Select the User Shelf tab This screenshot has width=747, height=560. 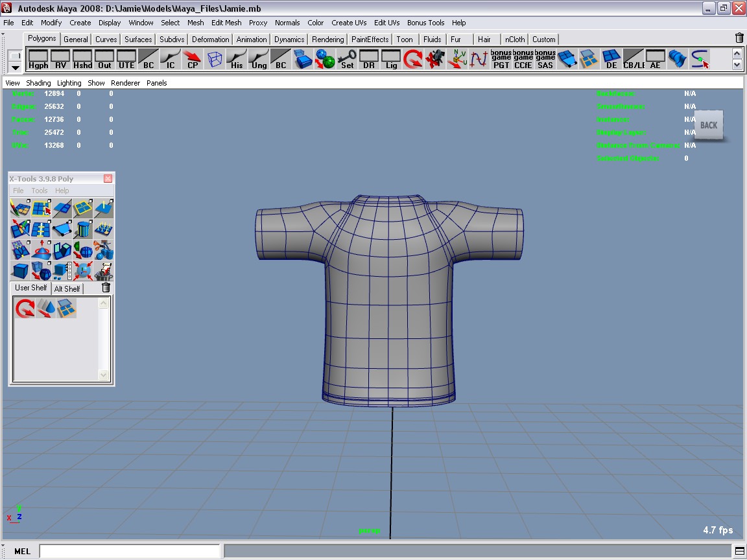click(30, 288)
